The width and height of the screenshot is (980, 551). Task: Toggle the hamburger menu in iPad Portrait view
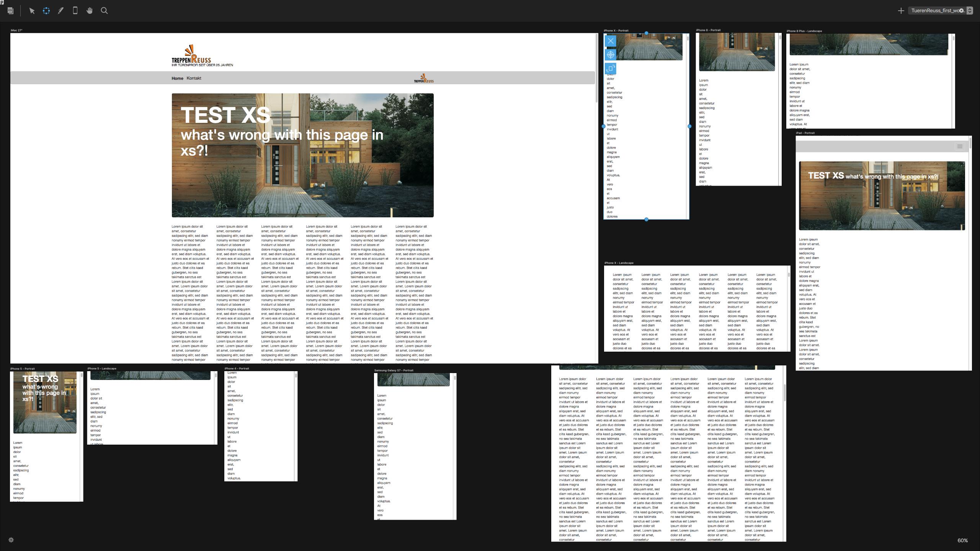coord(959,147)
